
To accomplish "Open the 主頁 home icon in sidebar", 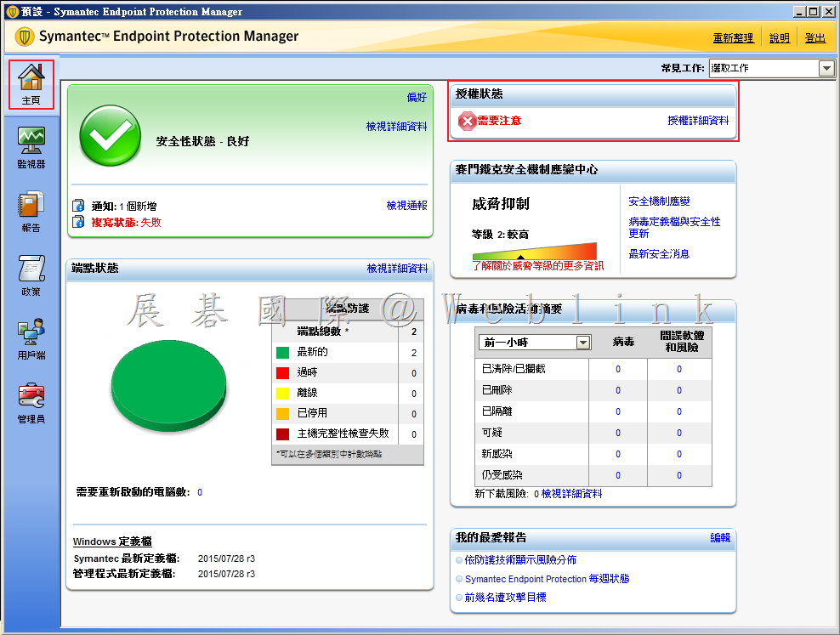I will [x=31, y=78].
